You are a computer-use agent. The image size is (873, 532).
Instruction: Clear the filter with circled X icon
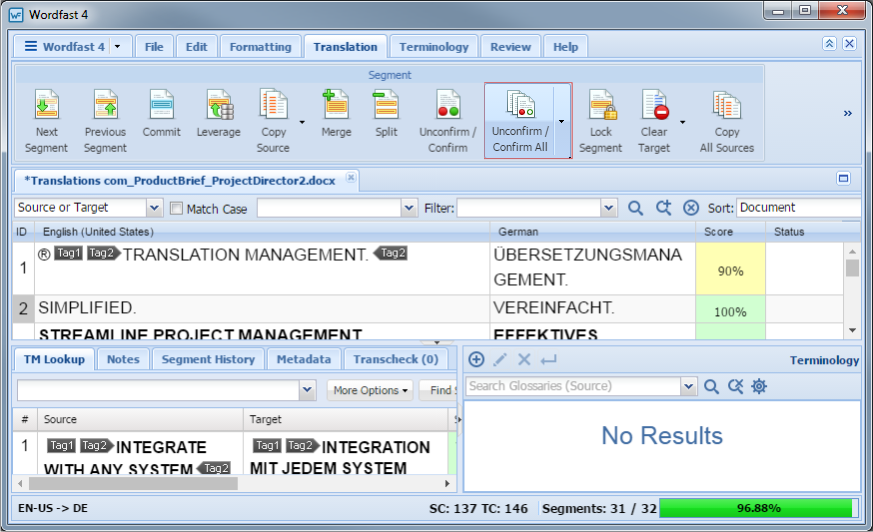[691, 208]
